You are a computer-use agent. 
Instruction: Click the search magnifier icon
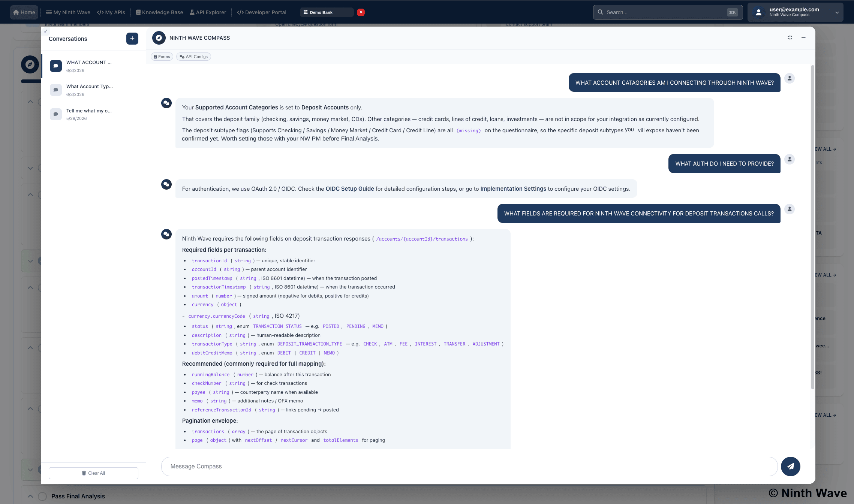coord(600,12)
